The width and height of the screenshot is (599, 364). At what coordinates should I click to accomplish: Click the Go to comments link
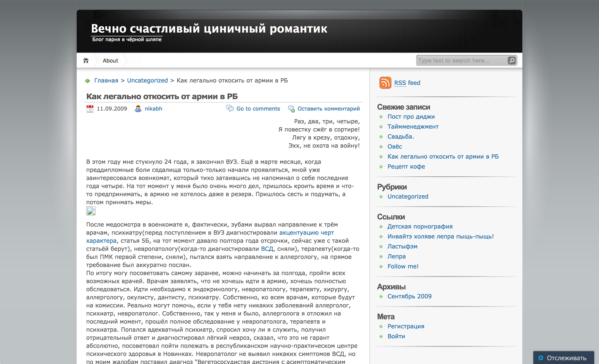[258, 109]
